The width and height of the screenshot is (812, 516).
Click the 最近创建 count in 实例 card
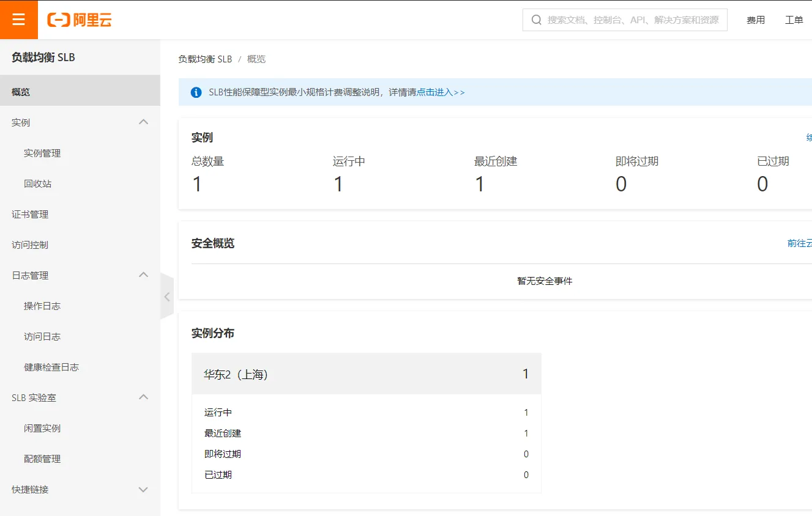click(x=480, y=184)
